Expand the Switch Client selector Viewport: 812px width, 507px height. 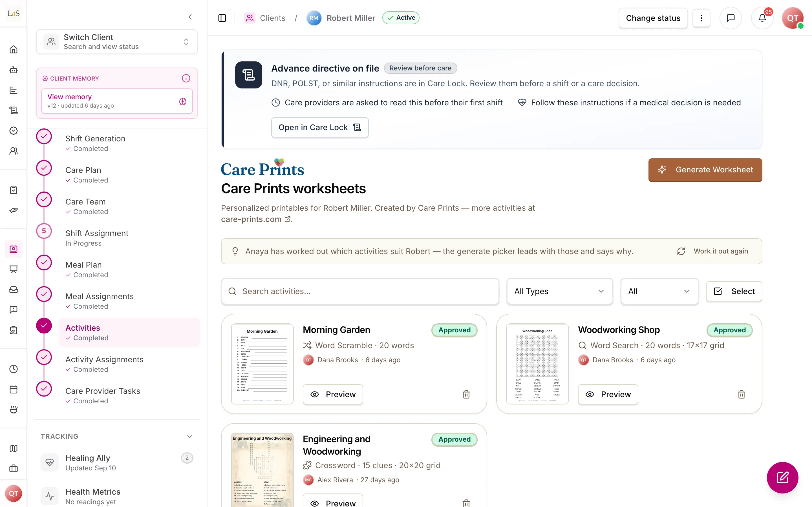tap(117, 42)
